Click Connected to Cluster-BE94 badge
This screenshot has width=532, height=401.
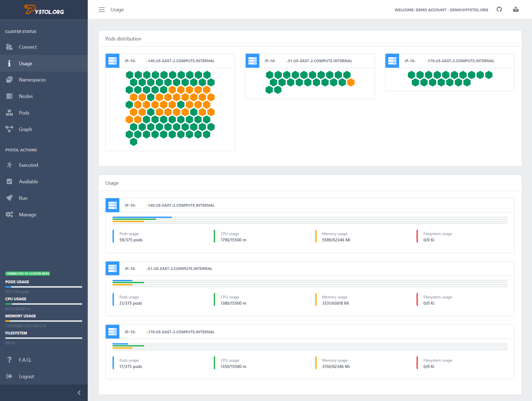pyautogui.click(x=28, y=274)
